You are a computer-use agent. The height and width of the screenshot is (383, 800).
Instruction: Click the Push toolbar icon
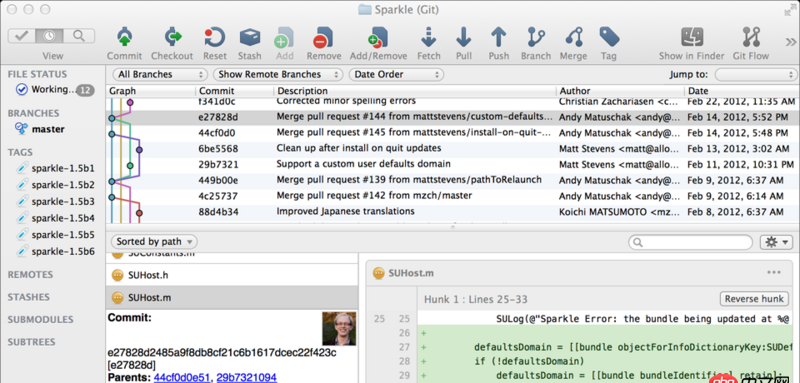click(x=498, y=37)
